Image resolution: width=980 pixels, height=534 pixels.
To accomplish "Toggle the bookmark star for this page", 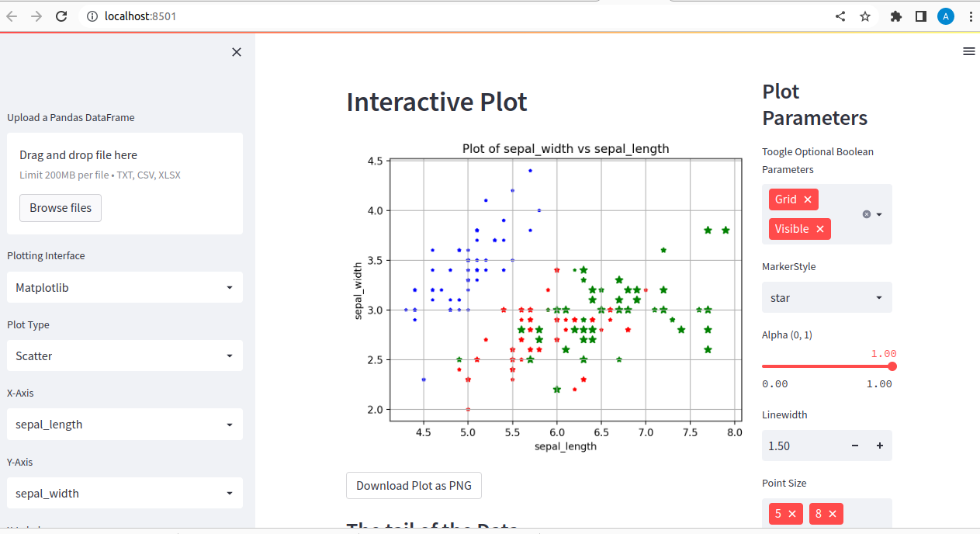I will [864, 16].
